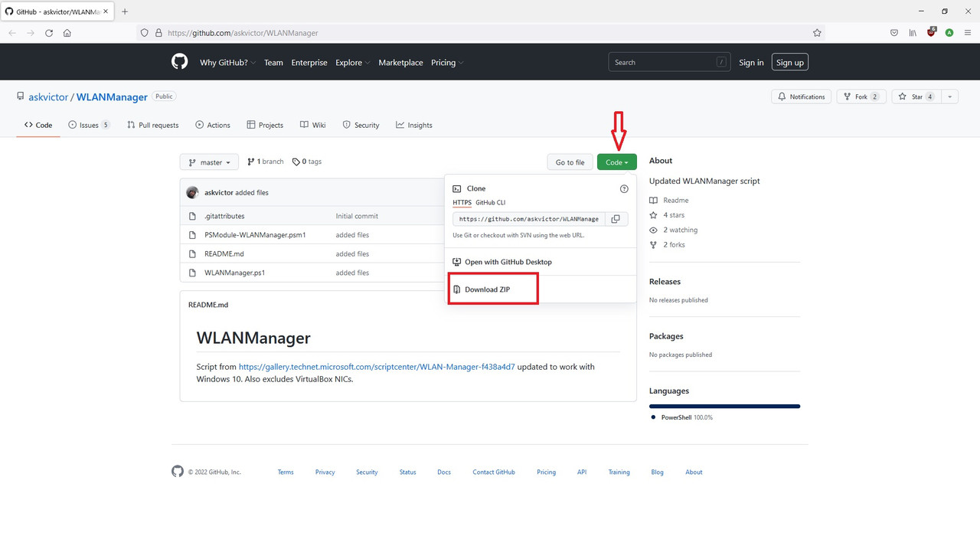
Task: Open the WLANManager repository title link
Action: tap(112, 97)
